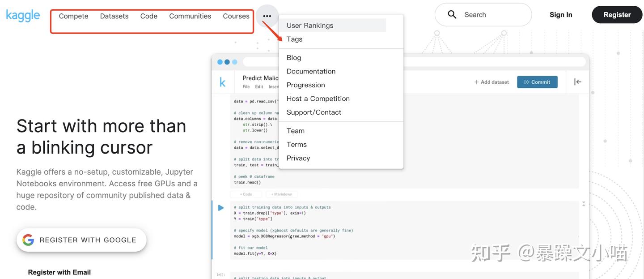Click the collapse sidebar arrow icon

pyautogui.click(x=577, y=82)
